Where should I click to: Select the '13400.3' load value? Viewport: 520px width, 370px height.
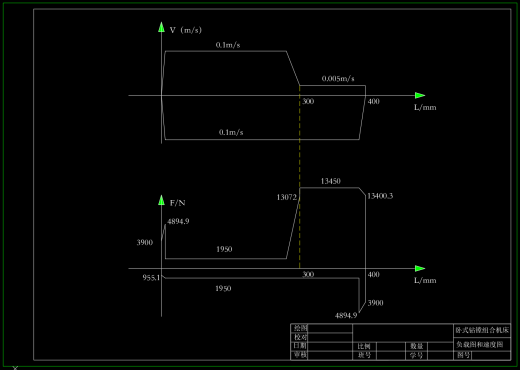(x=380, y=196)
